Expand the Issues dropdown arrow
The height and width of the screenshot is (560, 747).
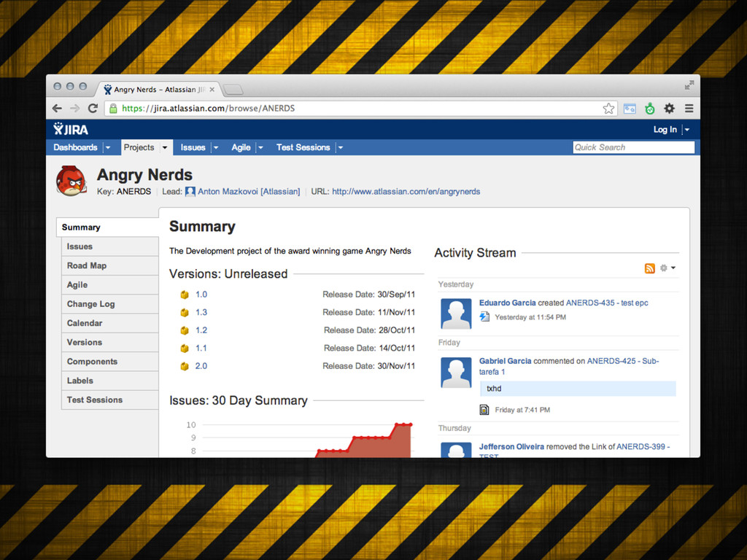tap(216, 147)
